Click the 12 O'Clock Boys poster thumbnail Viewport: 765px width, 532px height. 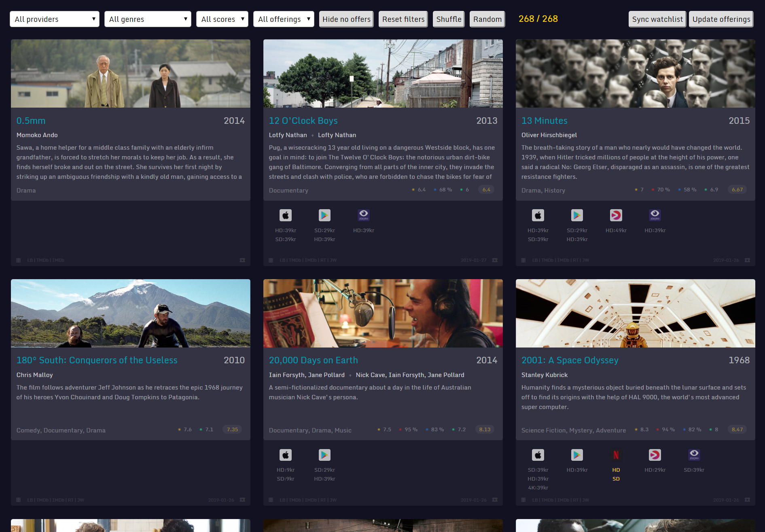pyautogui.click(x=383, y=73)
